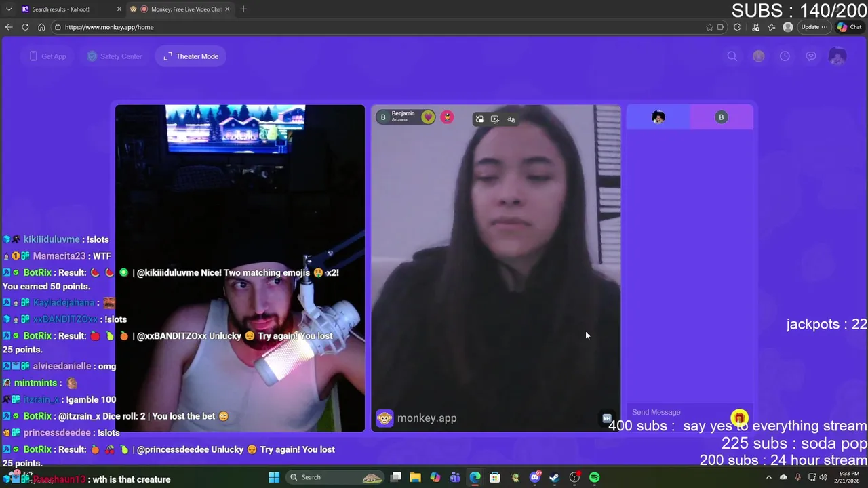Click the camera permission icon in address bar
Screen dimensions: 868x488
point(721,27)
